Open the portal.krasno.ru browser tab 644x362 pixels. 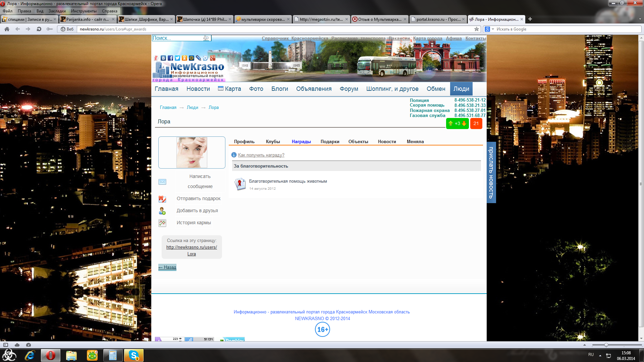click(438, 19)
